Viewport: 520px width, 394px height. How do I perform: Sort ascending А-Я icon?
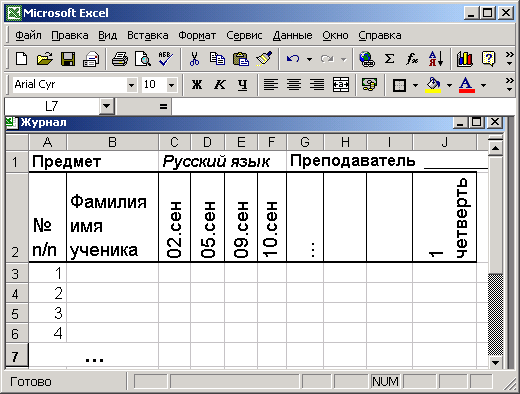point(436,59)
